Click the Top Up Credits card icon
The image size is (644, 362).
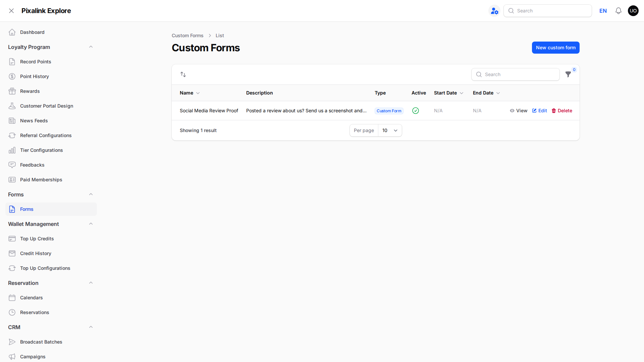click(12, 239)
